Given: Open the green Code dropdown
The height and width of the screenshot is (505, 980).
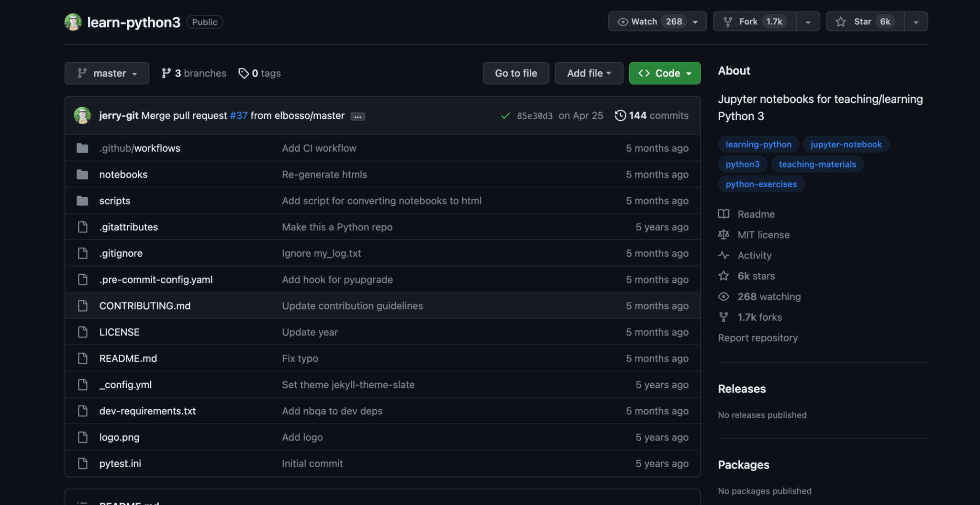Looking at the screenshot, I should pyautogui.click(x=664, y=73).
